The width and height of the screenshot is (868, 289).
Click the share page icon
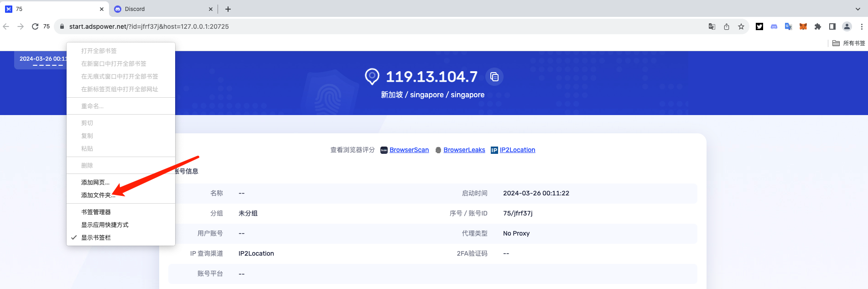pyautogui.click(x=727, y=26)
